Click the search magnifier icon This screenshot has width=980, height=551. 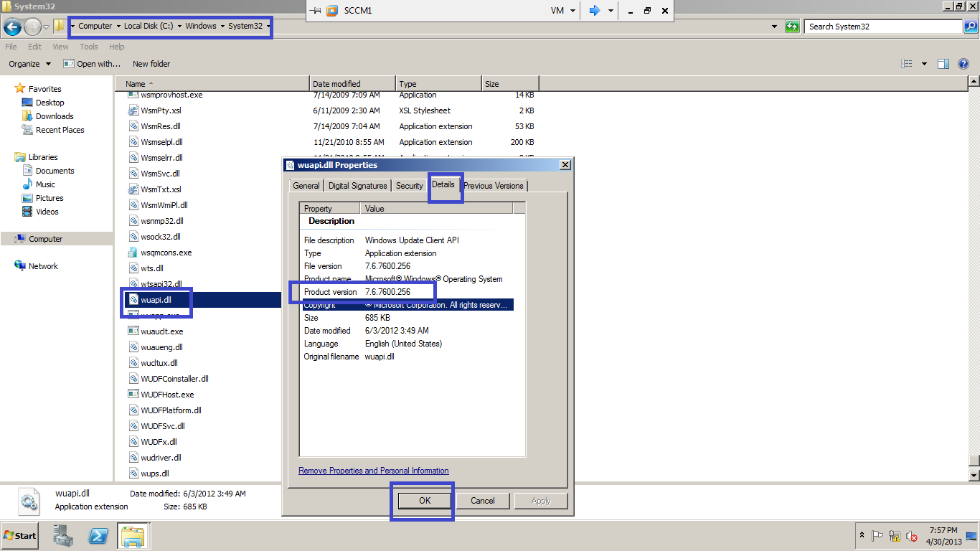coord(970,27)
